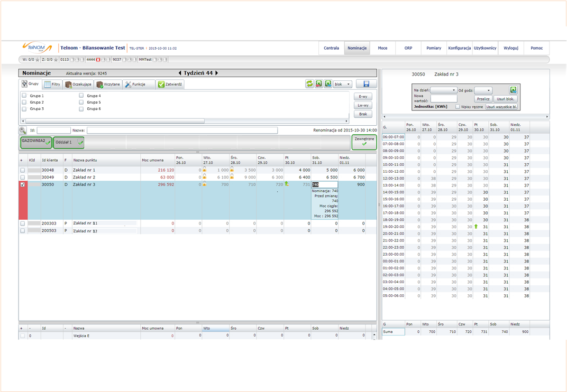
Task: Switch to the Pomiary menu
Action: tap(434, 48)
